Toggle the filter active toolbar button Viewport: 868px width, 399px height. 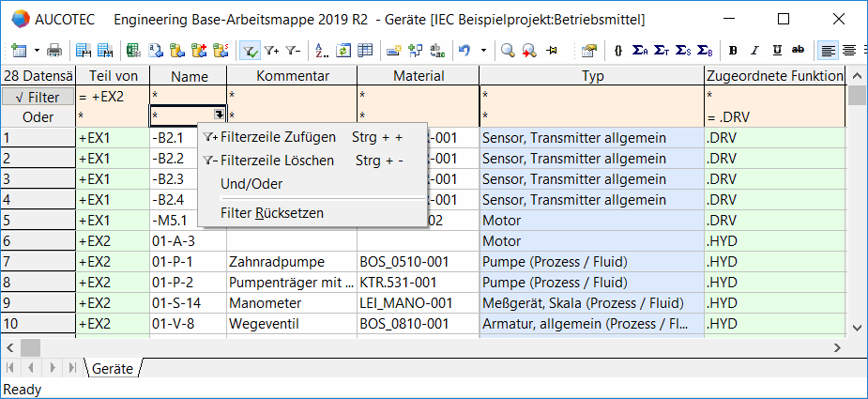point(250,51)
